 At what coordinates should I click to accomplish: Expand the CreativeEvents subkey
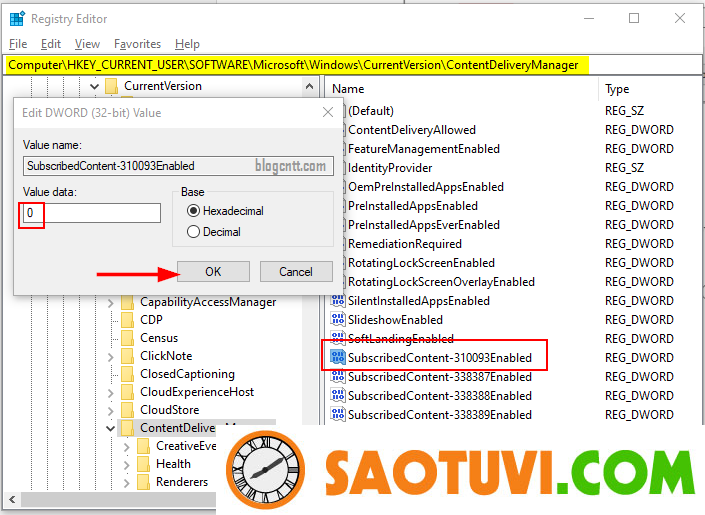126,447
